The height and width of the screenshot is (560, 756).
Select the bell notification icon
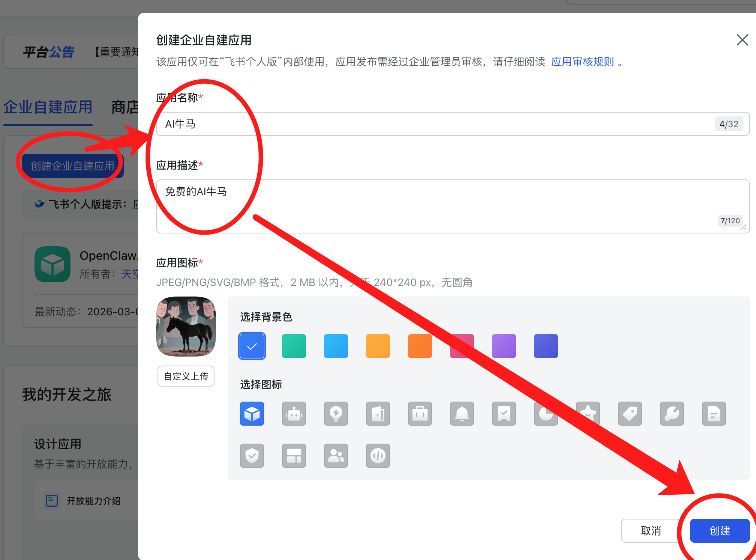462,414
